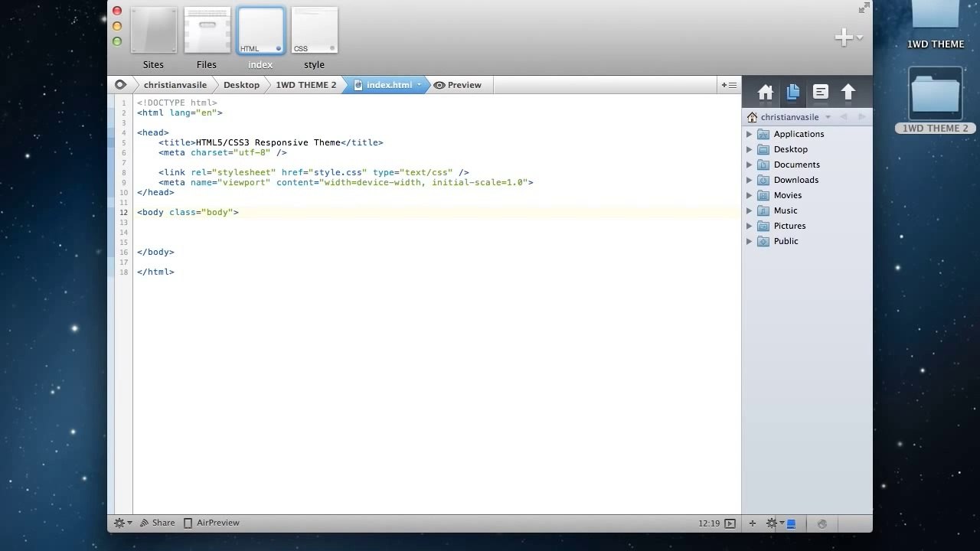980x551 pixels.
Task: Click the closing </body> tag line
Action: 155,252
